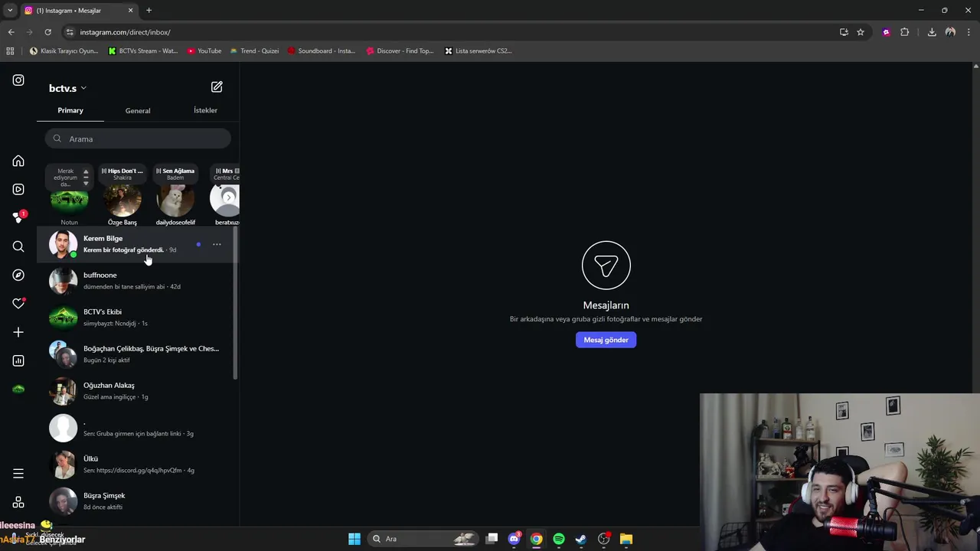This screenshot has width=980, height=551.
Task: Open the Chrome three-dot menu
Action: click(x=969, y=32)
